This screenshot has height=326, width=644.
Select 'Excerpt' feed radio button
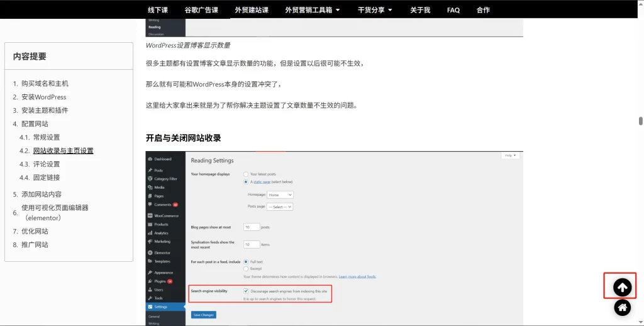[246, 269]
